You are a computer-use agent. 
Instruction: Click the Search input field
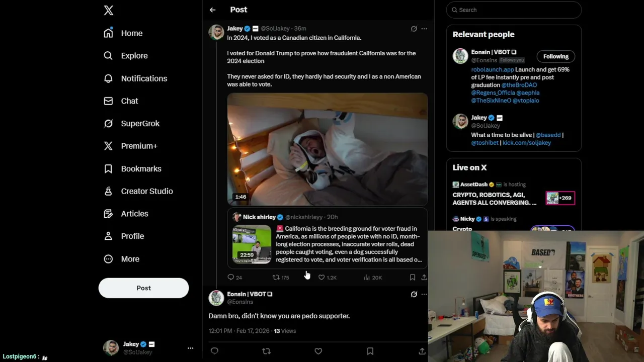(x=514, y=10)
